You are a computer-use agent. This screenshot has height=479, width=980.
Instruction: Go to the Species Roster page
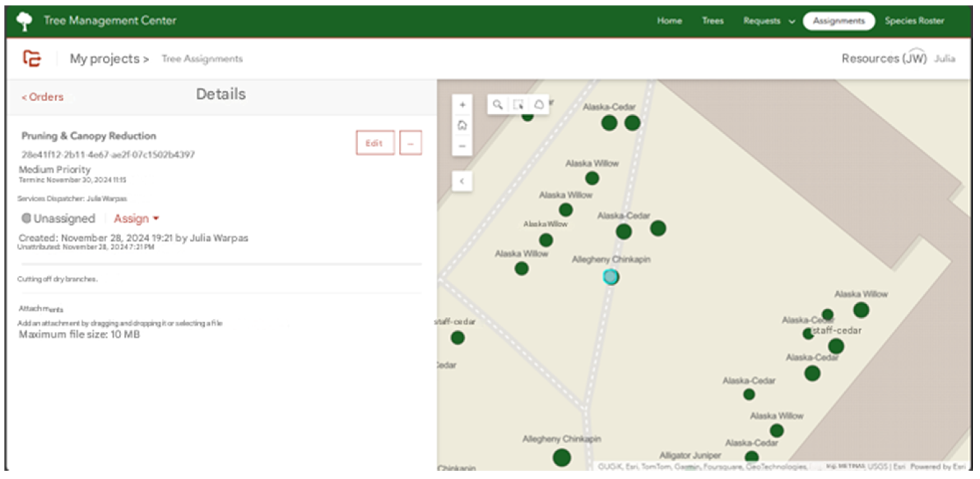tap(914, 21)
